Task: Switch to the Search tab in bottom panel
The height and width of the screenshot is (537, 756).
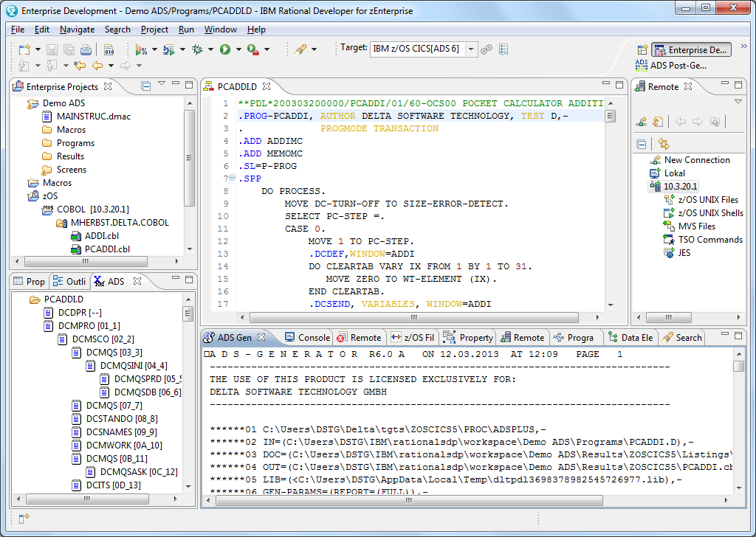Action: click(682, 338)
